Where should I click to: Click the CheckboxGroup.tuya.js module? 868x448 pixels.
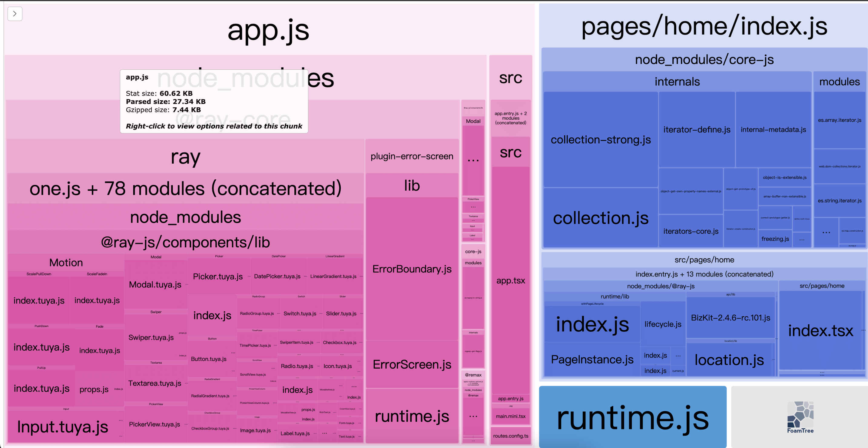coord(210,428)
